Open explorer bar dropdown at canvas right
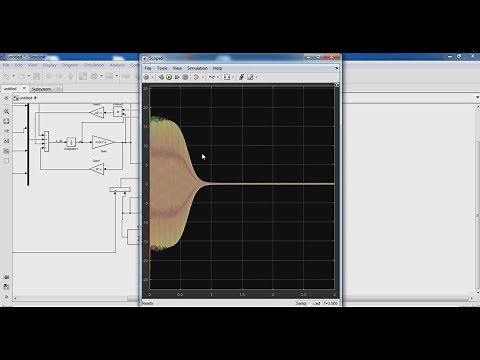 pyautogui.click(x=477, y=97)
